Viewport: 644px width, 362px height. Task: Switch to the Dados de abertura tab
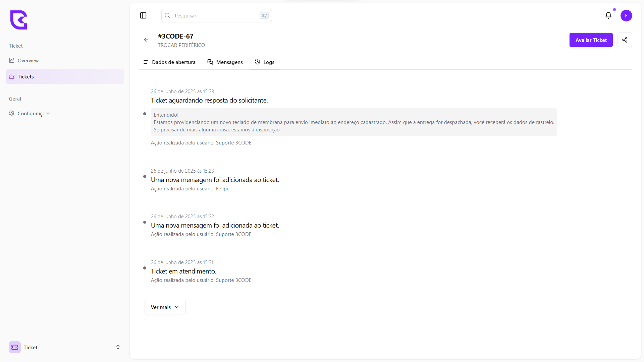169,62
